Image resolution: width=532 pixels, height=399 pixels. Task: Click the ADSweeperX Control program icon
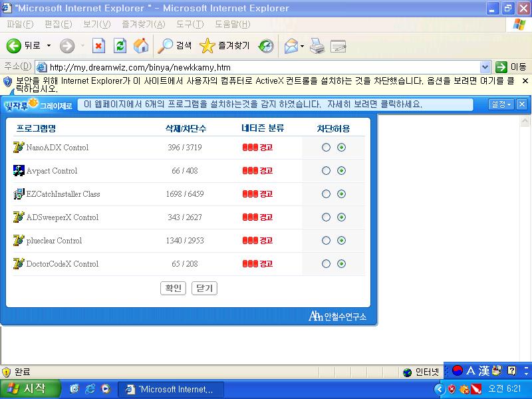point(19,217)
